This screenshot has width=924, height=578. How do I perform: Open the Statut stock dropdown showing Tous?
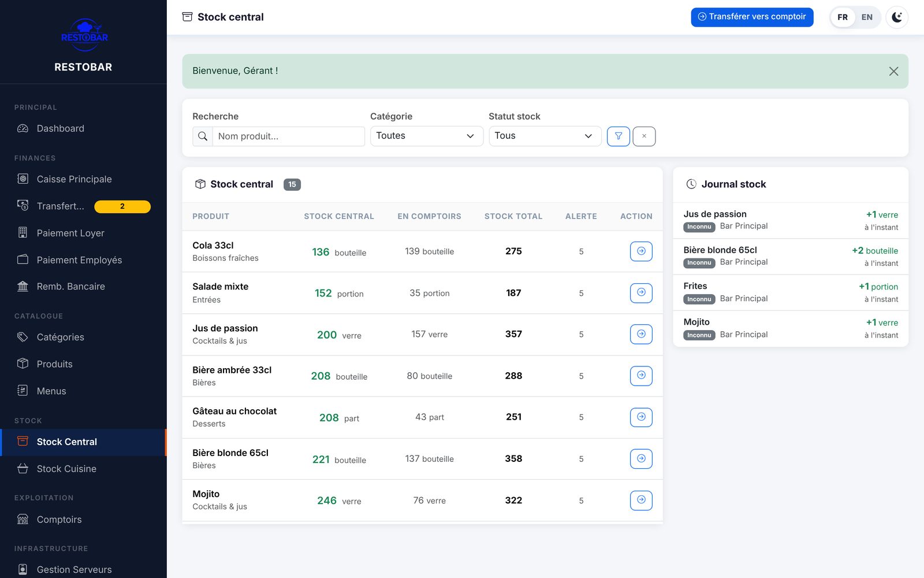point(545,136)
